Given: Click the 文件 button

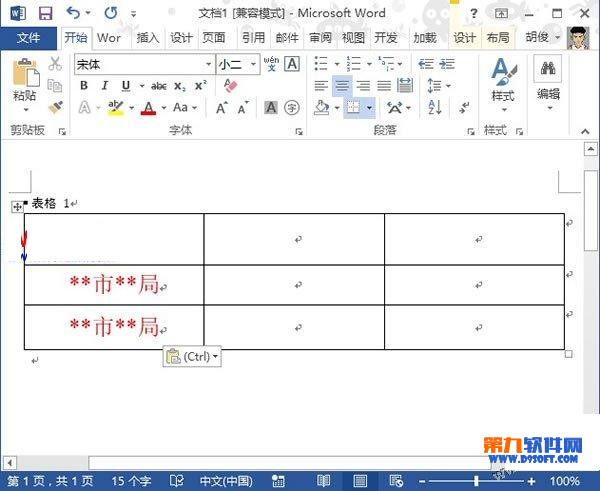Looking at the screenshot, I should click(29, 38).
